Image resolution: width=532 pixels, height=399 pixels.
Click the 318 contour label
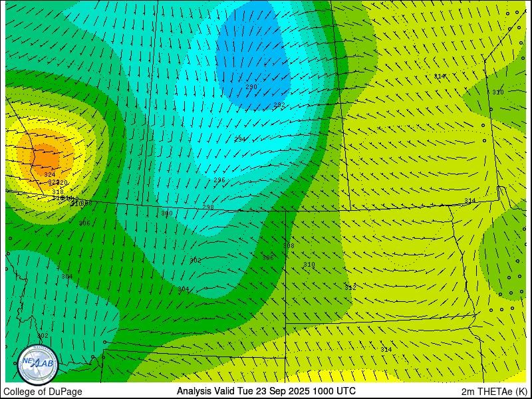[58, 192]
